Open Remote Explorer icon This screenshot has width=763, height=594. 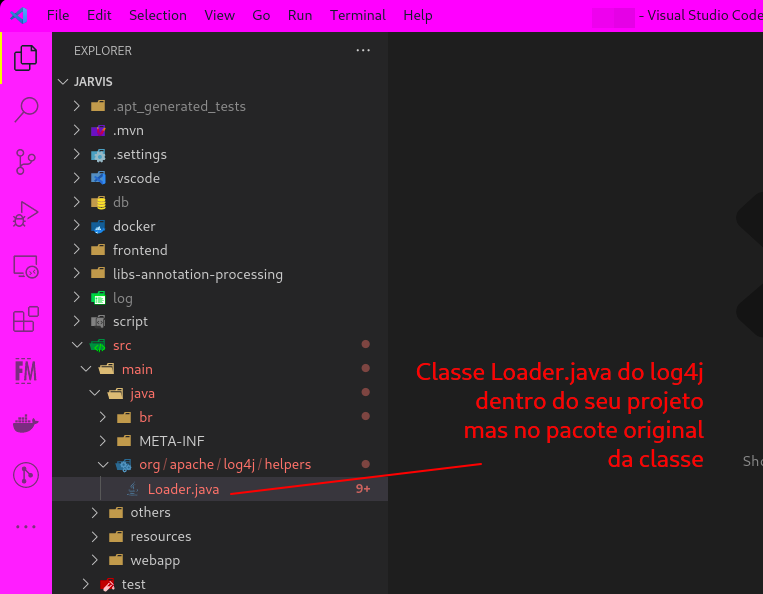[26, 267]
